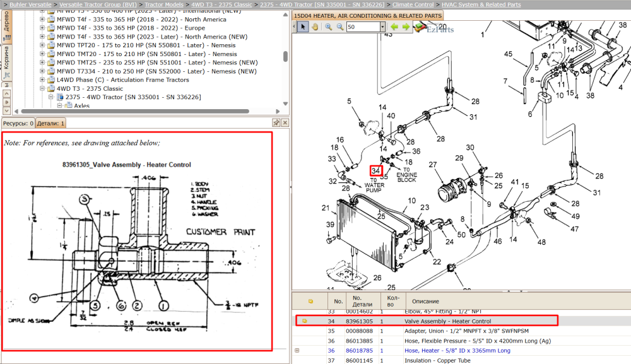Click folder icon of MFWD T7334 row
Screen dimensions: 631x364
tap(51, 71)
